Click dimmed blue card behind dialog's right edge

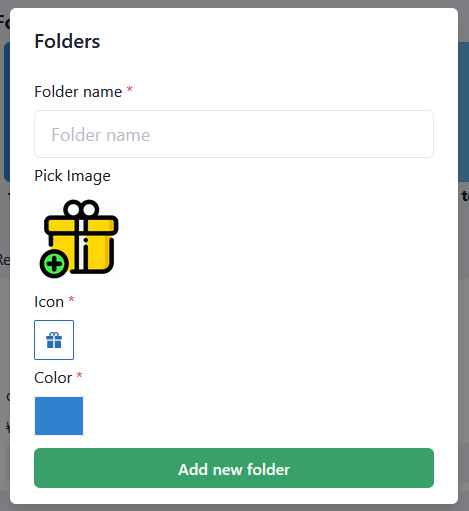tap(464, 112)
